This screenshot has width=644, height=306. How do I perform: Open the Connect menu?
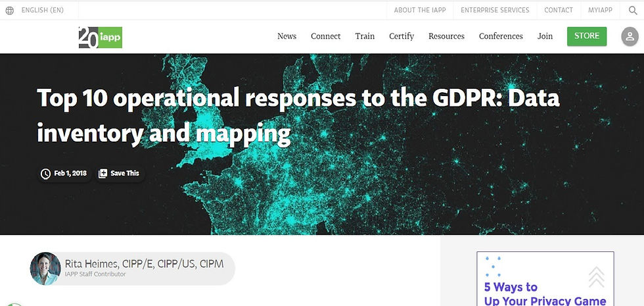(326, 36)
